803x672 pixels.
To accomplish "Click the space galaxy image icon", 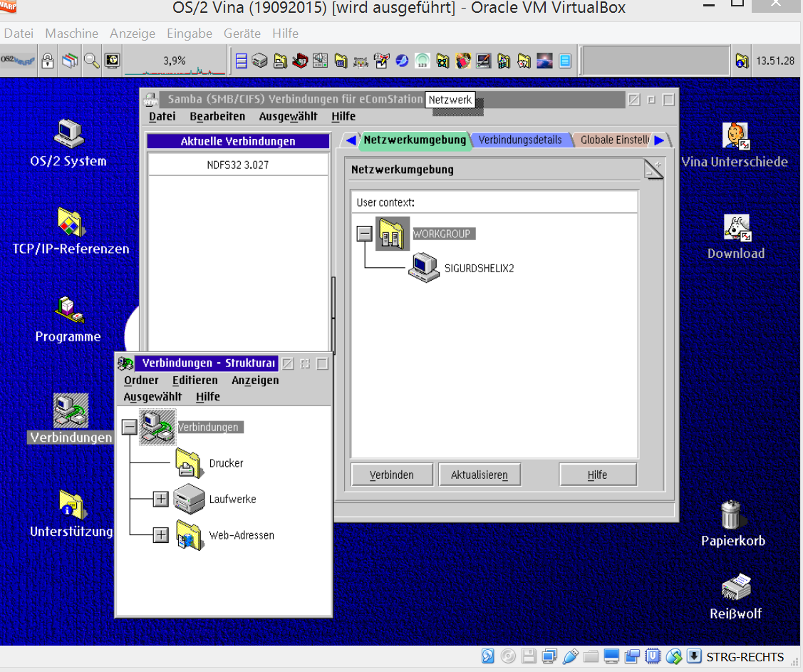I will (x=544, y=61).
